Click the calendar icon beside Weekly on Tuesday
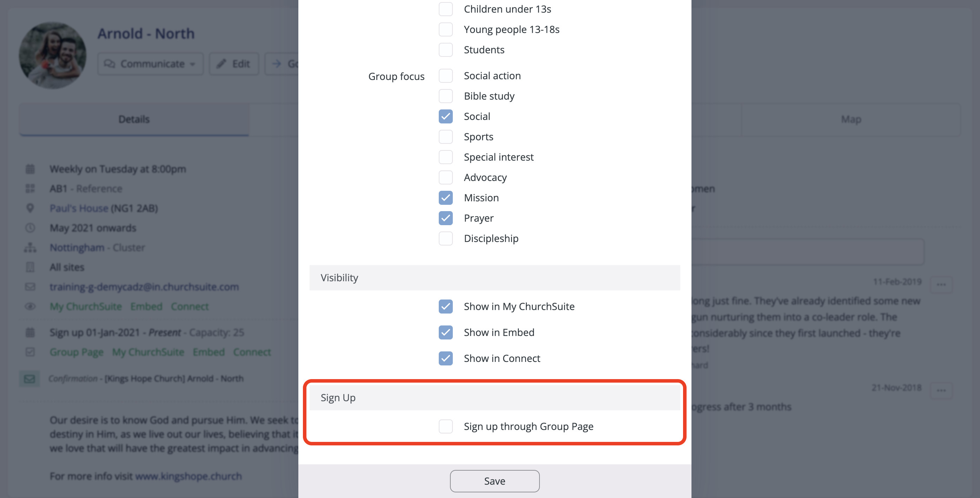The height and width of the screenshot is (498, 980). [31, 169]
